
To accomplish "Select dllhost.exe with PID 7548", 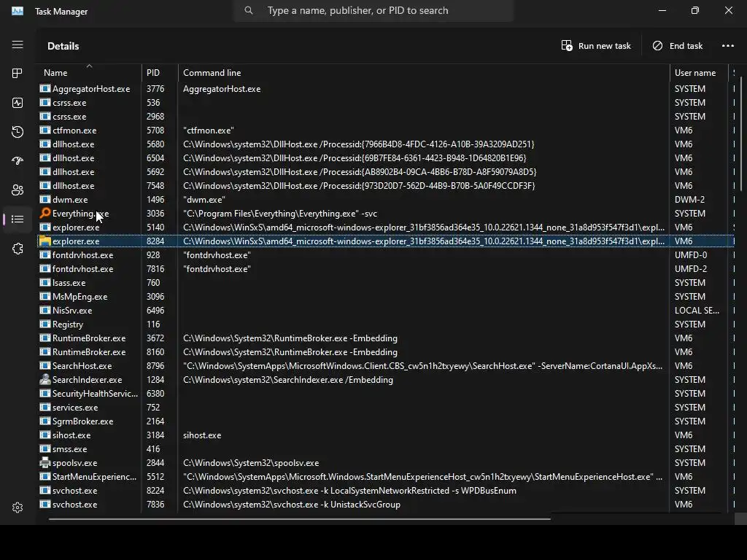I will pos(386,186).
